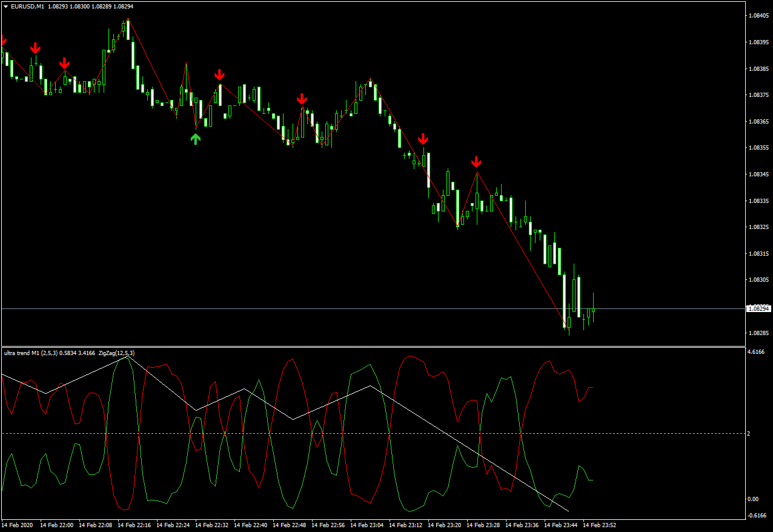
Task: Click the indicator level value 2
Action: (x=749, y=434)
